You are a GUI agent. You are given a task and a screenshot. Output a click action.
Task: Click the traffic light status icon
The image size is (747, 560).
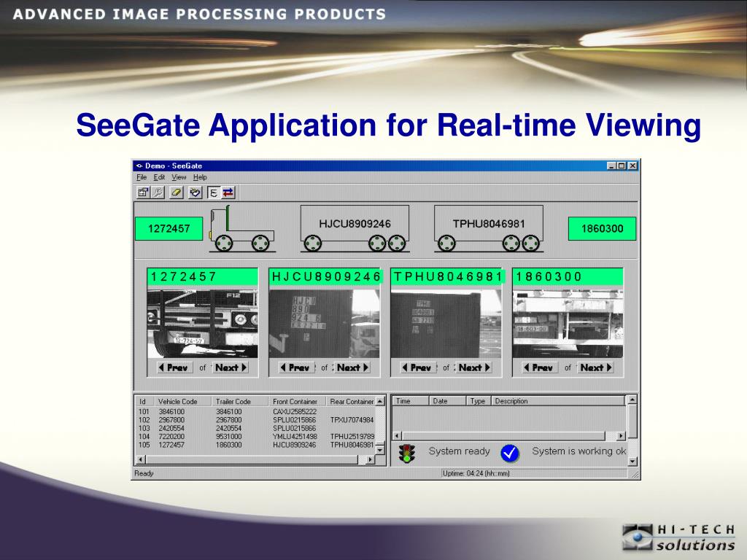point(407,454)
